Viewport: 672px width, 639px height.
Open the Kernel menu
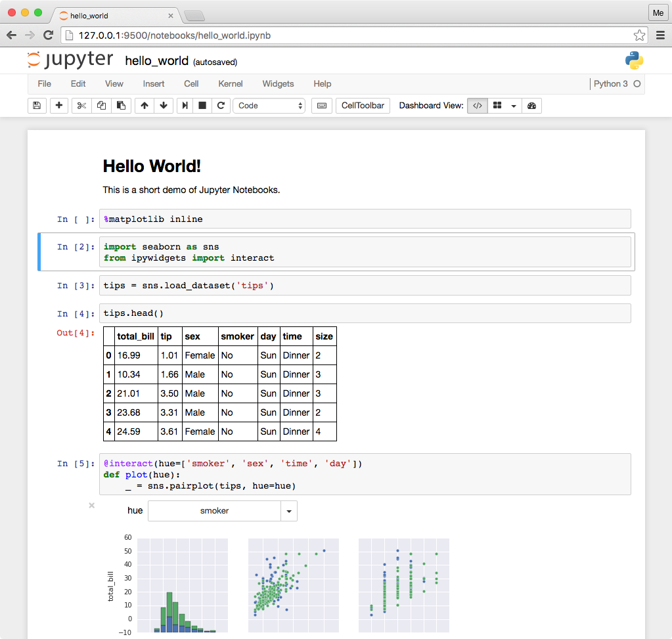230,84
